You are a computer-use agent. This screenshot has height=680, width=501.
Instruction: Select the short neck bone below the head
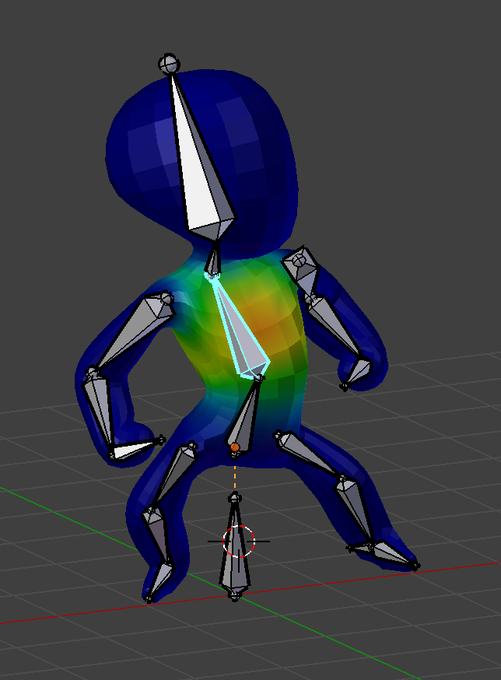213,259
